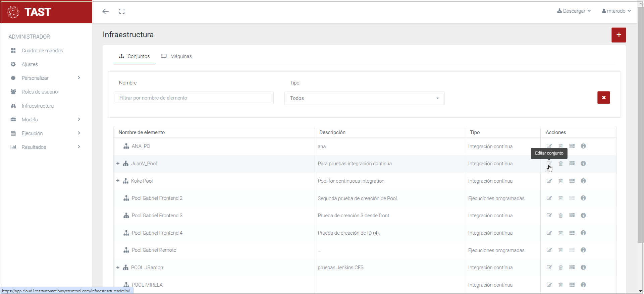Open info icon for ANA_PC row
The height and width of the screenshot is (294, 644).
(x=583, y=146)
